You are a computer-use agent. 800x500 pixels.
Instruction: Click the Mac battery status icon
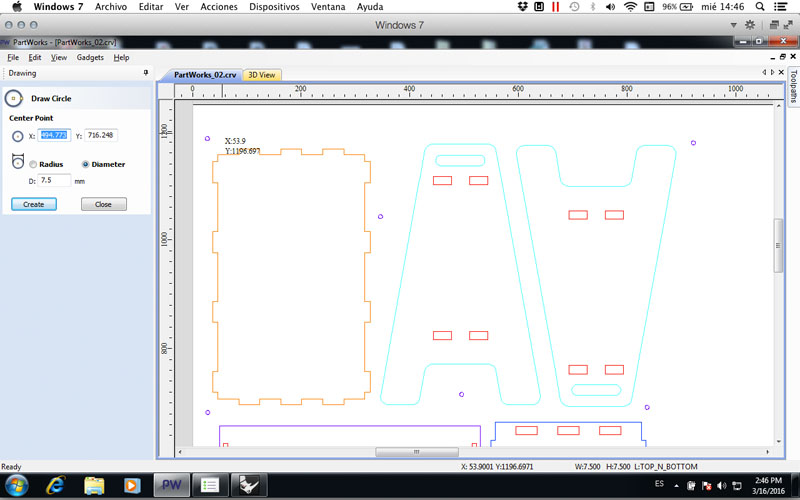(686, 7)
